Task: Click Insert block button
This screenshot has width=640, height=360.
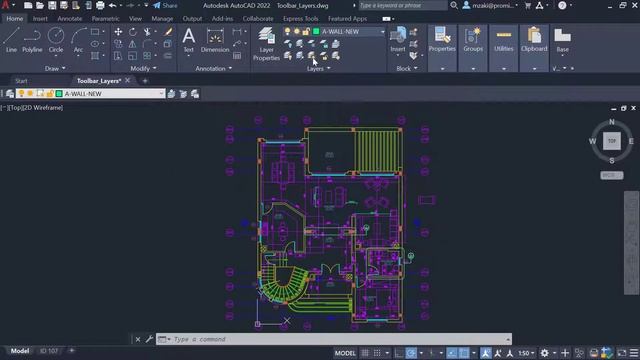Action: pyautogui.click(x=398, y=40)
